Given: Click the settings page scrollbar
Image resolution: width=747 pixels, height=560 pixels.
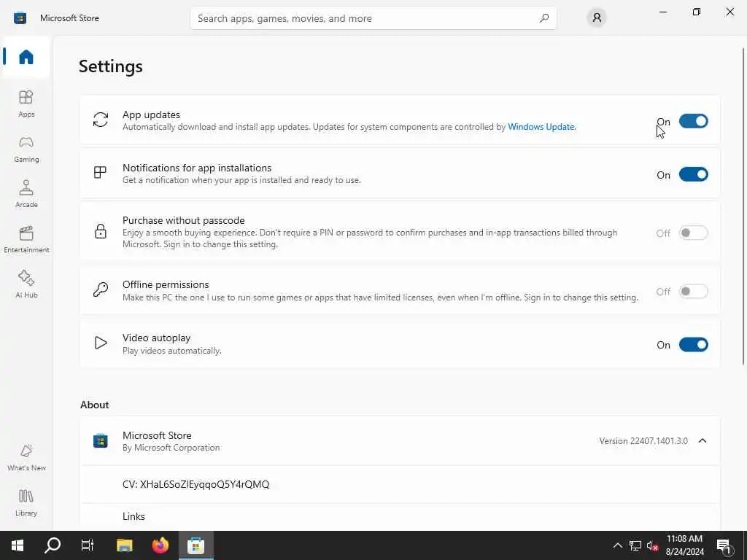Looking at the screenshot, I should 743,206.
